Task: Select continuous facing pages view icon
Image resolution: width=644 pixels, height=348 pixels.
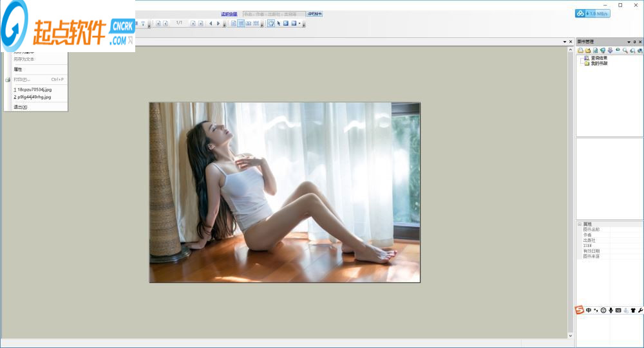Action: pos(256,23)
